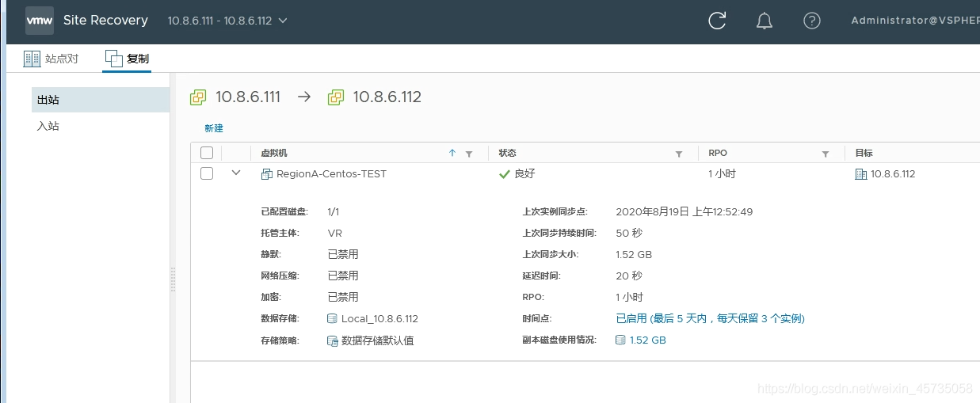
Task: Click the 目标 column header
Action: 864,154
